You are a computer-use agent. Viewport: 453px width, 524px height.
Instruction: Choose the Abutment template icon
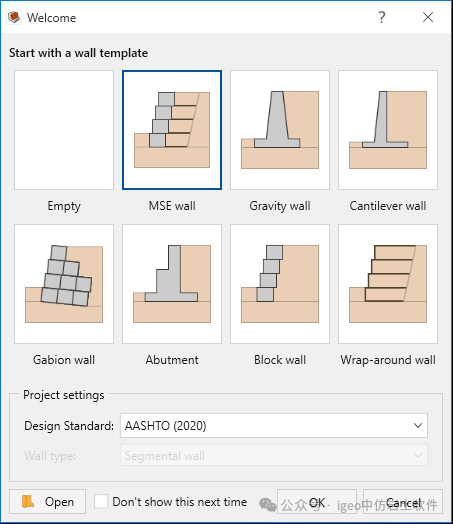172,284
